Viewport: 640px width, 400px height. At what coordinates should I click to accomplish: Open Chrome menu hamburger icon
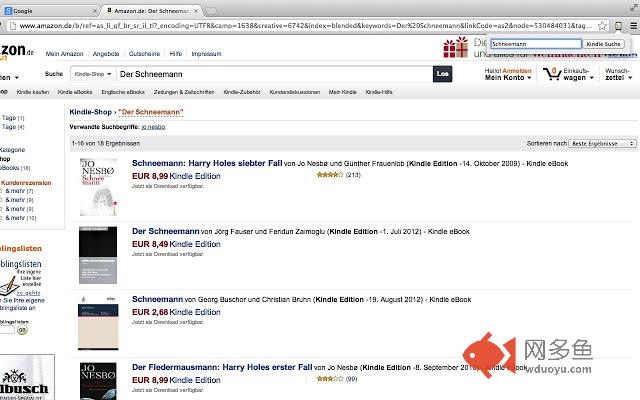[x=633, y=26]
